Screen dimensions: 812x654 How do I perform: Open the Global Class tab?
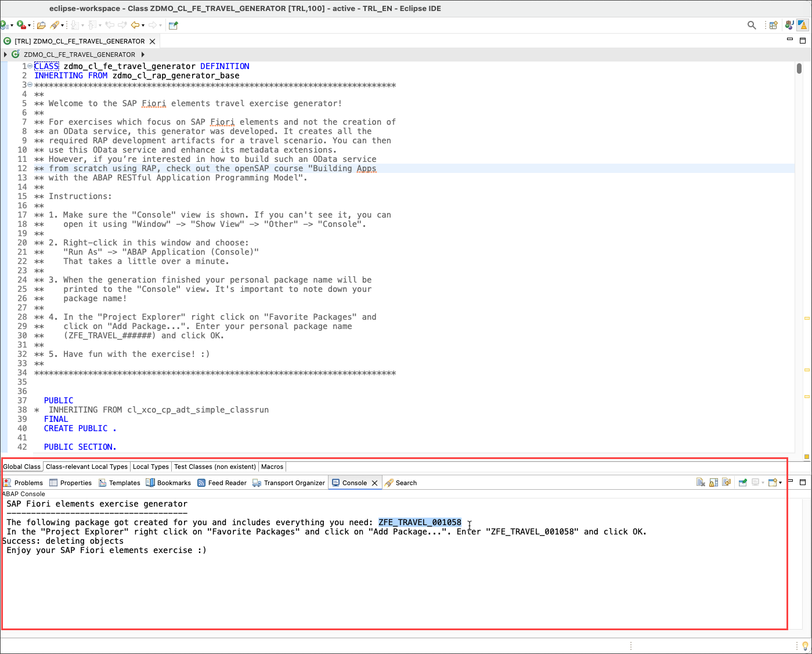[22, 467]
